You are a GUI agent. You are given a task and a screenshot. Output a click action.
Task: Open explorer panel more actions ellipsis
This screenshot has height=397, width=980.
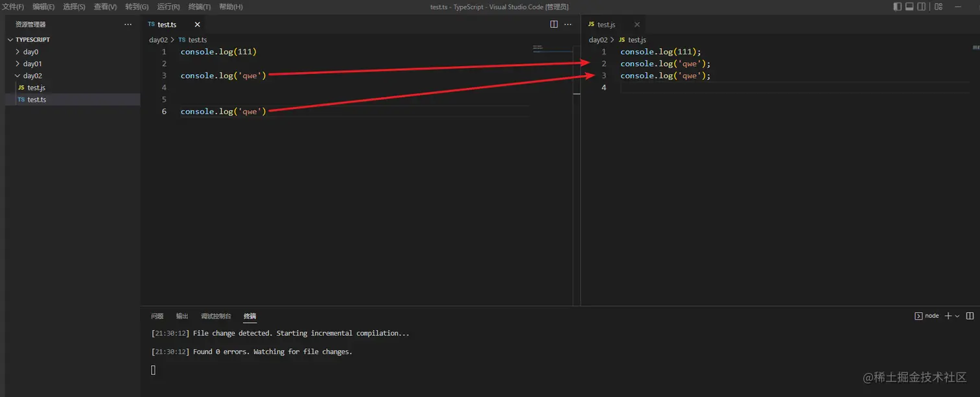[x=128, y=25]
